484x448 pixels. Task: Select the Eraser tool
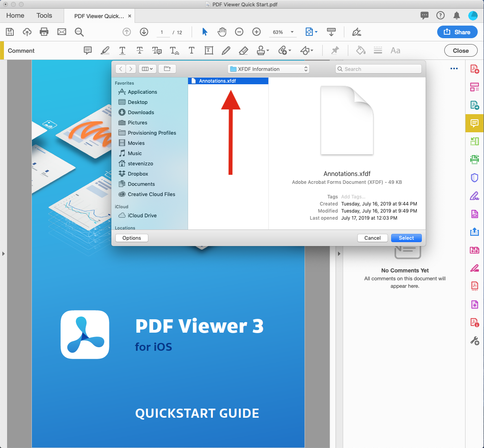click(x=243, y=50)
